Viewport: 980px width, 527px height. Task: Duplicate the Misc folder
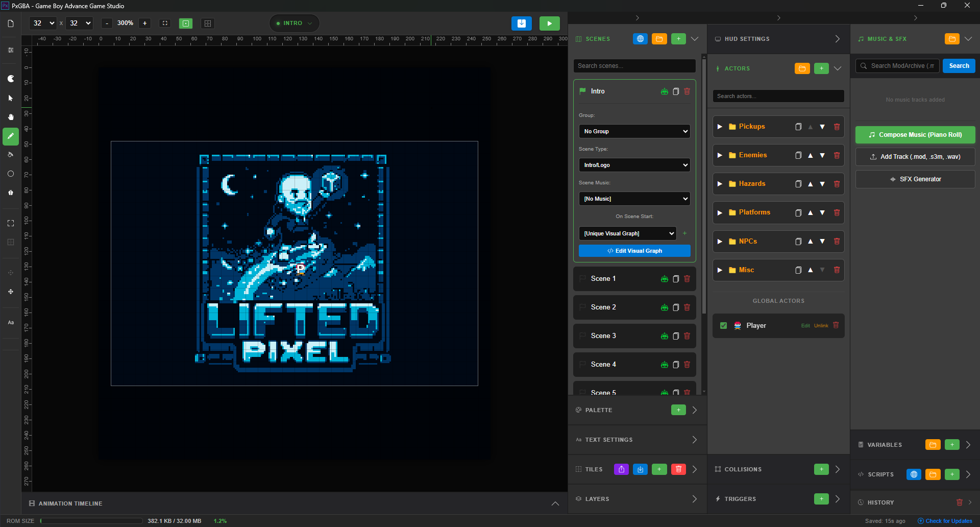click(798, 270)
